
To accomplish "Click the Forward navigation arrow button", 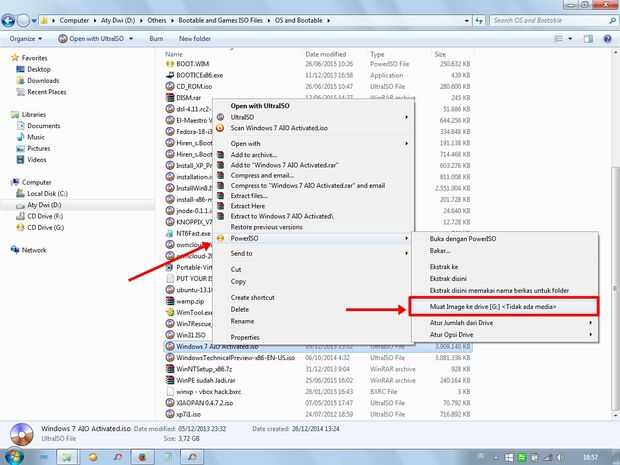I will pyautogui.click(x=23, y=21).
